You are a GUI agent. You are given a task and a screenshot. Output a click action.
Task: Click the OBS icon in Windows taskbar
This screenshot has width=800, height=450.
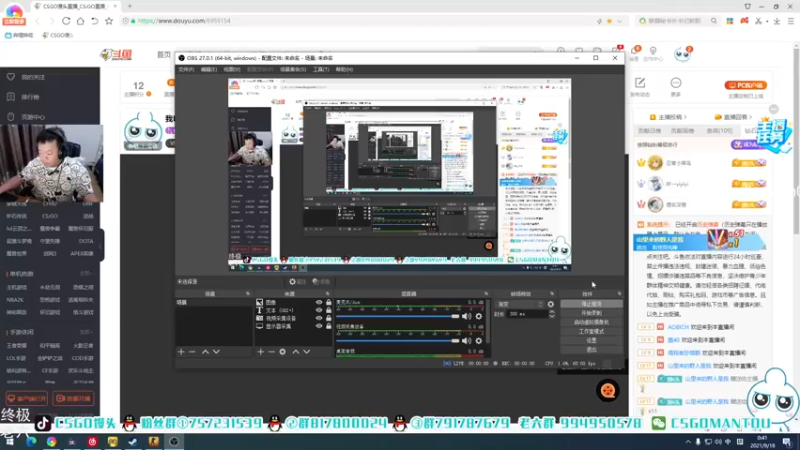pos(174,441)
